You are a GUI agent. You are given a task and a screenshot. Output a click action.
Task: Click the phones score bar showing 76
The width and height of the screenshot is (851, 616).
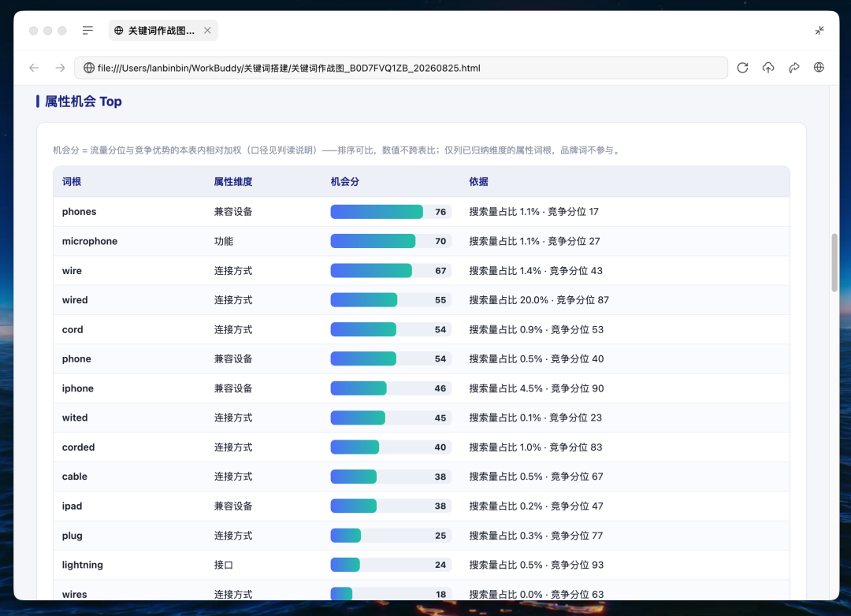coord(391,212)
